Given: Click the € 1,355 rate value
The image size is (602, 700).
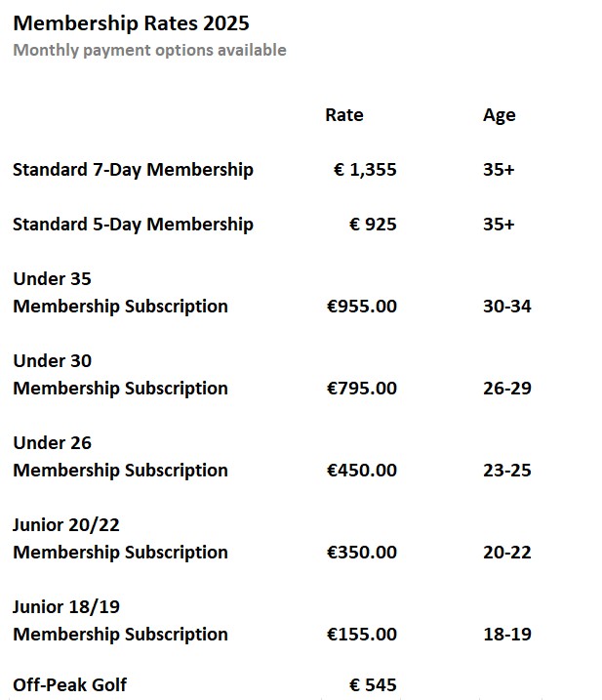Looking at the screenshot, I should coord(365,170).
